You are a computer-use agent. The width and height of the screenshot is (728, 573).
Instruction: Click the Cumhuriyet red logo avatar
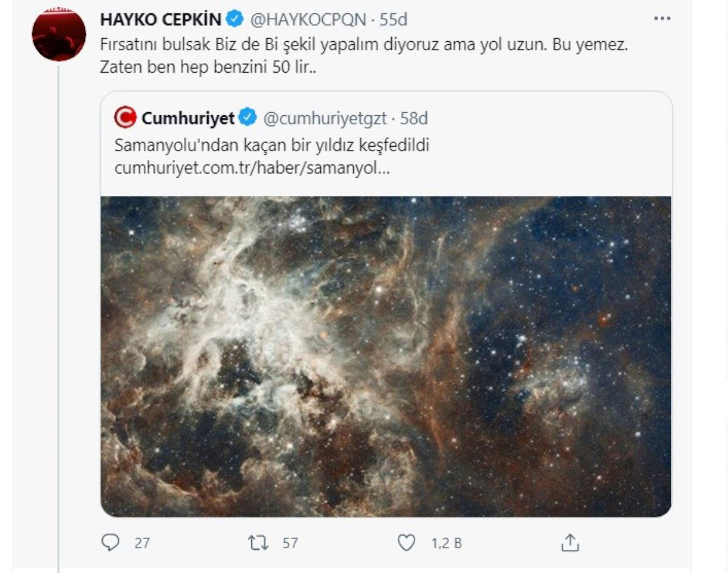(x=126, y=118)
